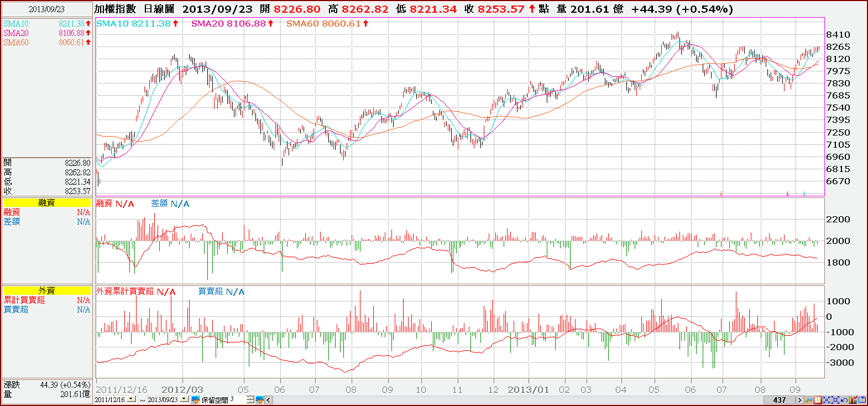The image size is (868, 406).
Task: Click the blue undo arrow icon
Action: click(844, 399)
